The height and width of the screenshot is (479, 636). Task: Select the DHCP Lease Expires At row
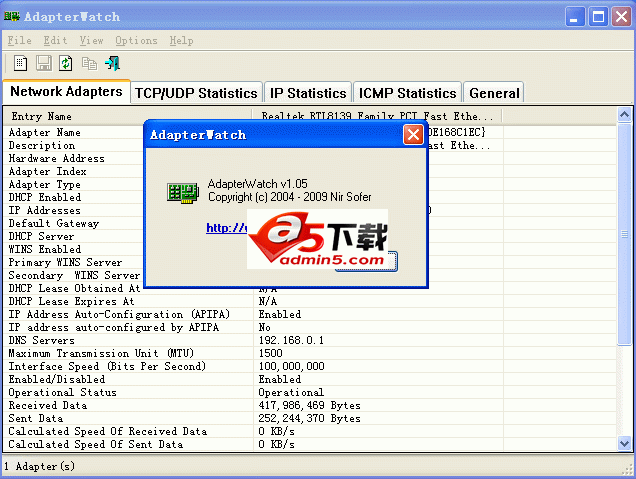coord(310,301)
